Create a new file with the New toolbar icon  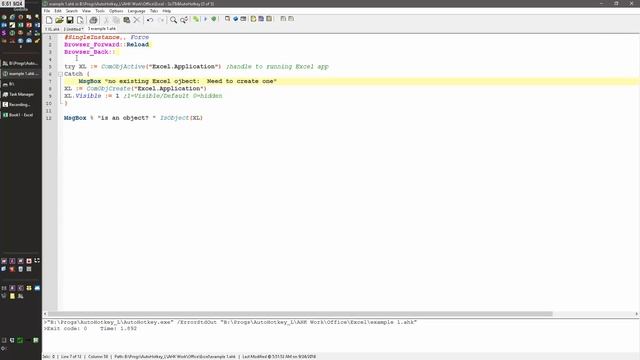point(49,20)
